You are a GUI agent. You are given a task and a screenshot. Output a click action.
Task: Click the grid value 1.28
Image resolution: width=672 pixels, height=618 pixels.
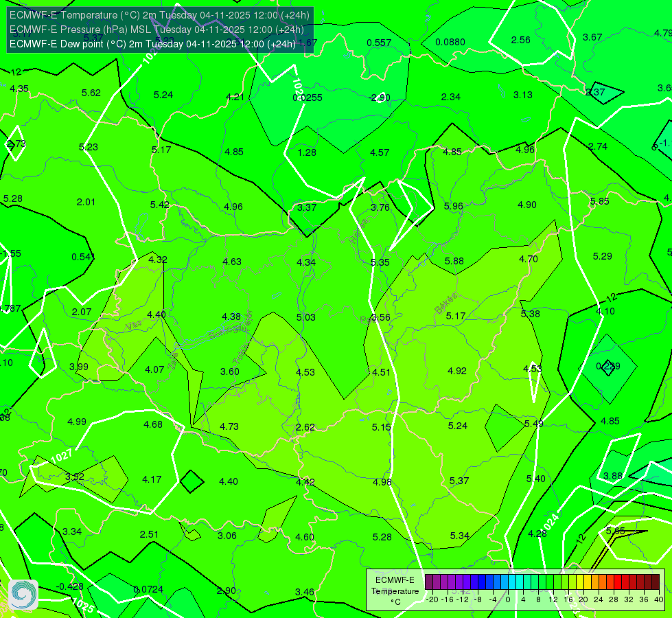(x=307, y=152)
